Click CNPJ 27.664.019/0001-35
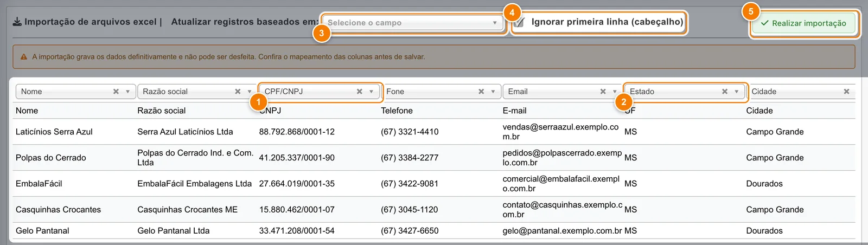Image resolution: width=868 pixels, height=245 pixels. click(297, 184)
